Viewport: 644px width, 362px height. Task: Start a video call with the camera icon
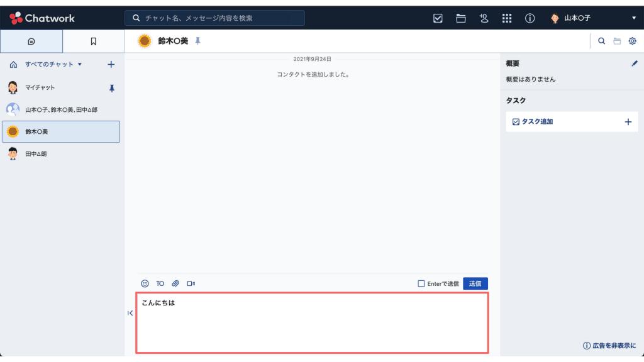pos(191,283)
